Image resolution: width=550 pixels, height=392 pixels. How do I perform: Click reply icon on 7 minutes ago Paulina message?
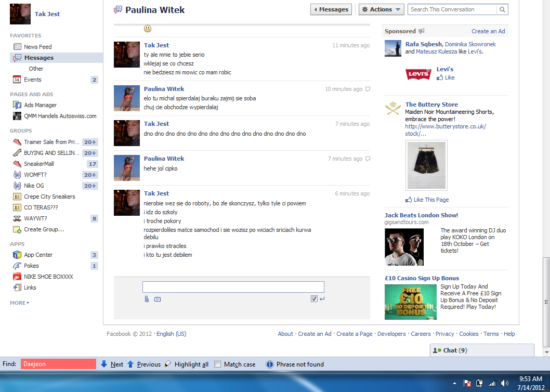tap(368, 159)
